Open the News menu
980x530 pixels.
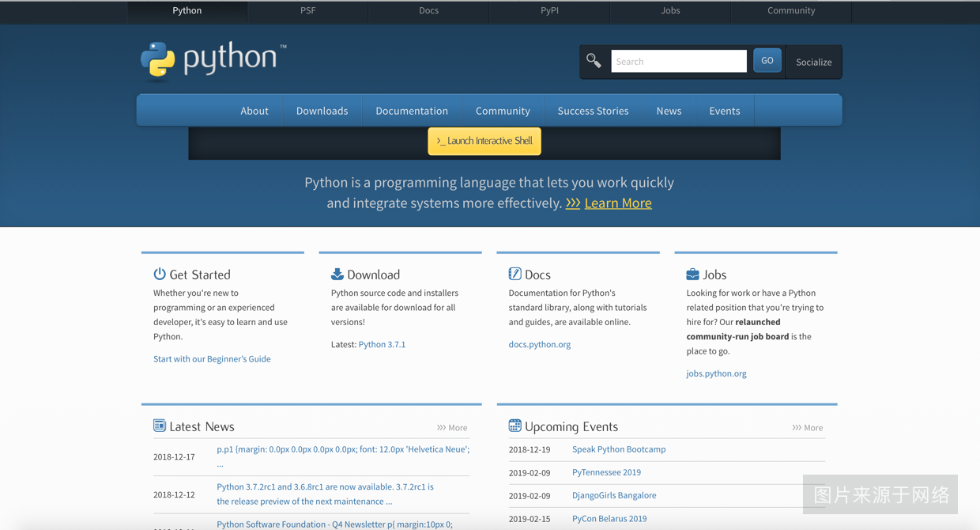[x=669, y=111]
